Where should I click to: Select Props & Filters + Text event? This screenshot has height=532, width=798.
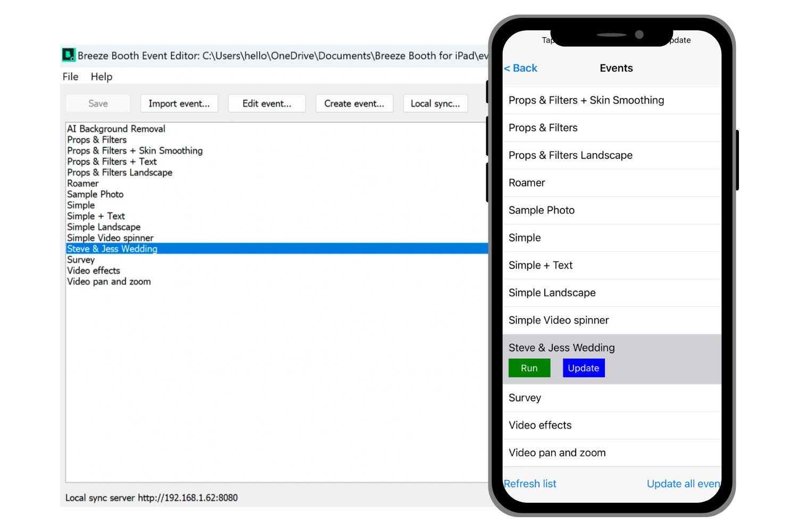(112, 162)
